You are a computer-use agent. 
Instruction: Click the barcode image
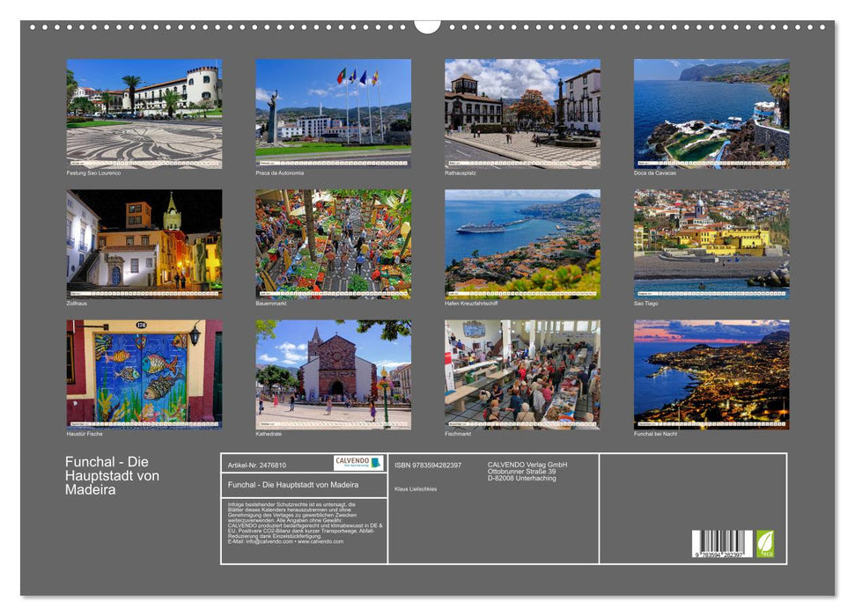tap(723, 544)
